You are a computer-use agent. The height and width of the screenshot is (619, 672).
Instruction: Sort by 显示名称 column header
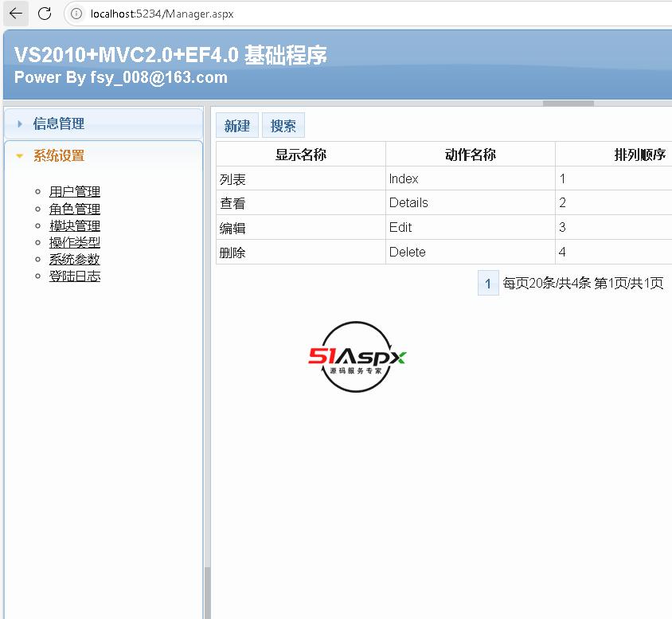click(301, 155)
